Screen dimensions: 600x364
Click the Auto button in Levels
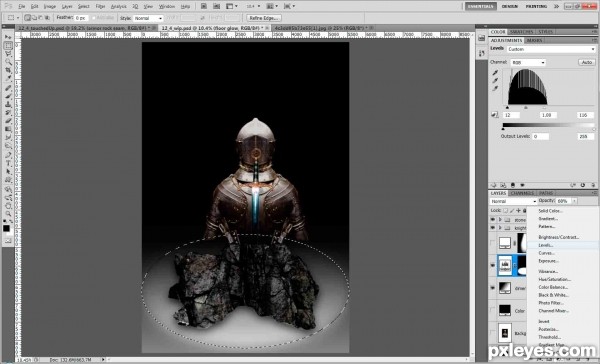coord(587,62)
